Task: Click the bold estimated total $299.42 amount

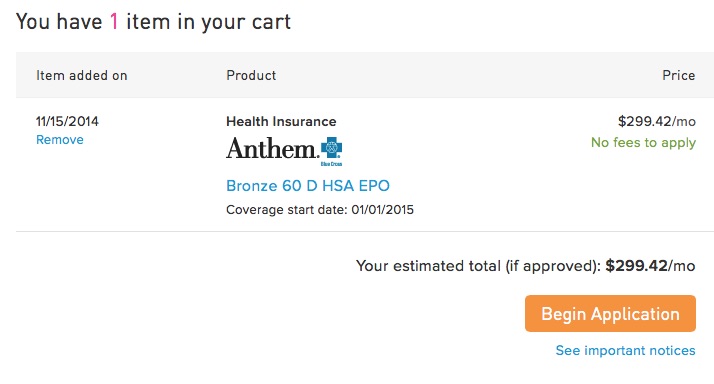Action: pyautogui.click(x=636, y=266)
